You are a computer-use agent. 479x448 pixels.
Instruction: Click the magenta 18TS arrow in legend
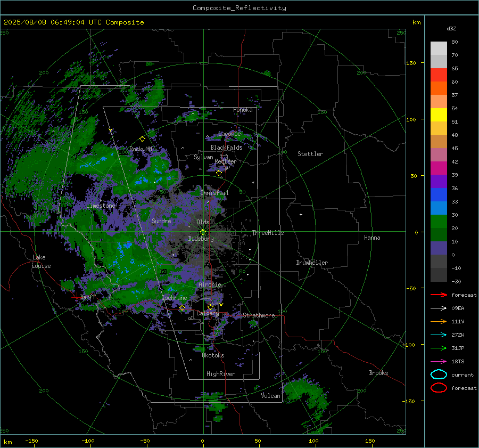point(439,362)
